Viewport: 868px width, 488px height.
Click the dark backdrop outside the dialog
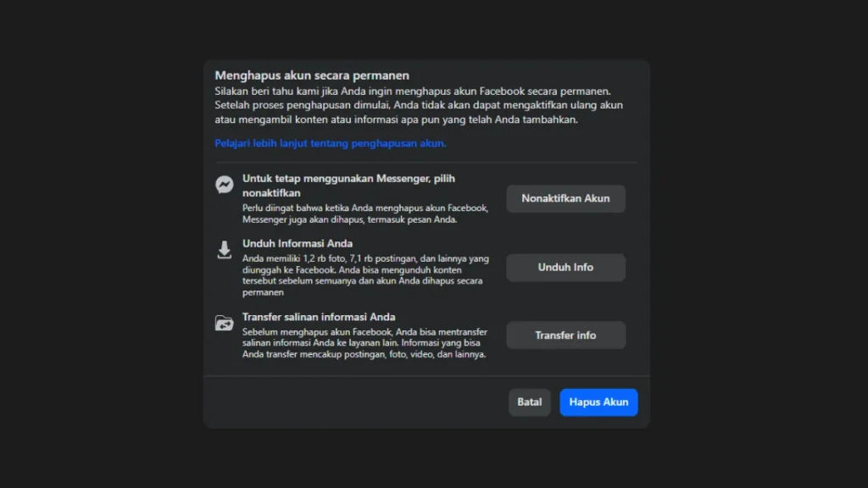coord(102,254)
